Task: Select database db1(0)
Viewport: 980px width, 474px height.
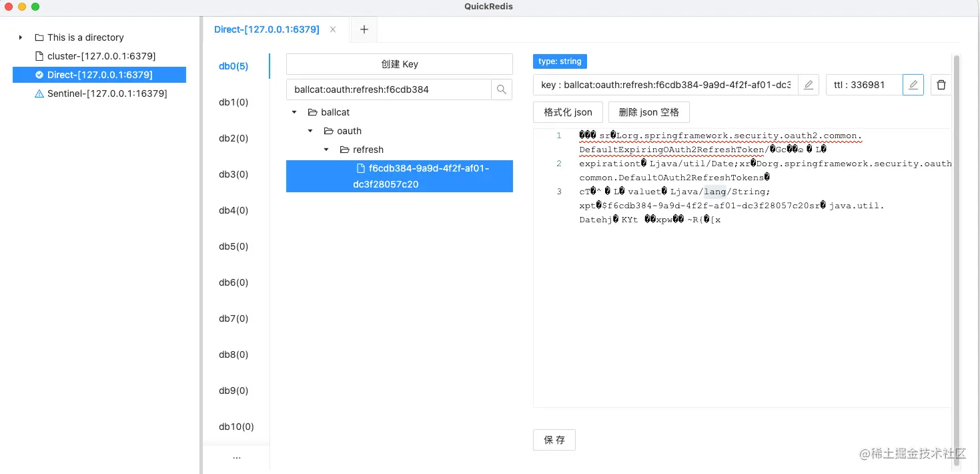Action: [233, 102]
